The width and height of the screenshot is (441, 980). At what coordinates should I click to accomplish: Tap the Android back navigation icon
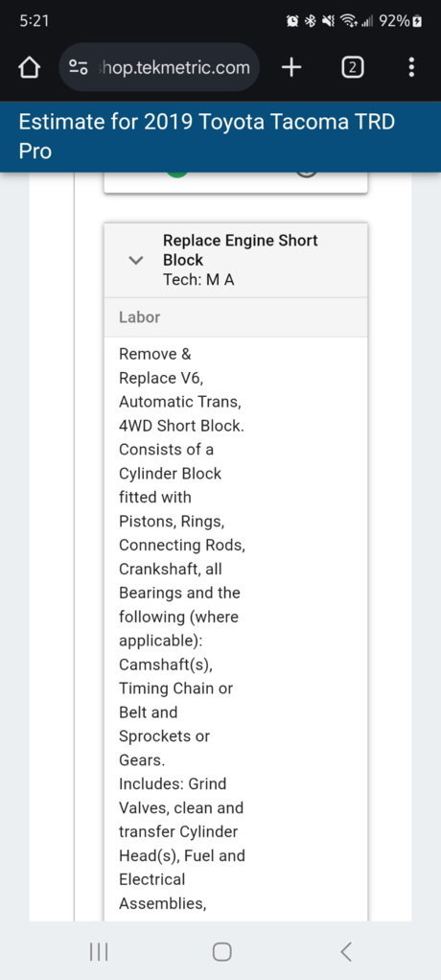tap(346, 951)
